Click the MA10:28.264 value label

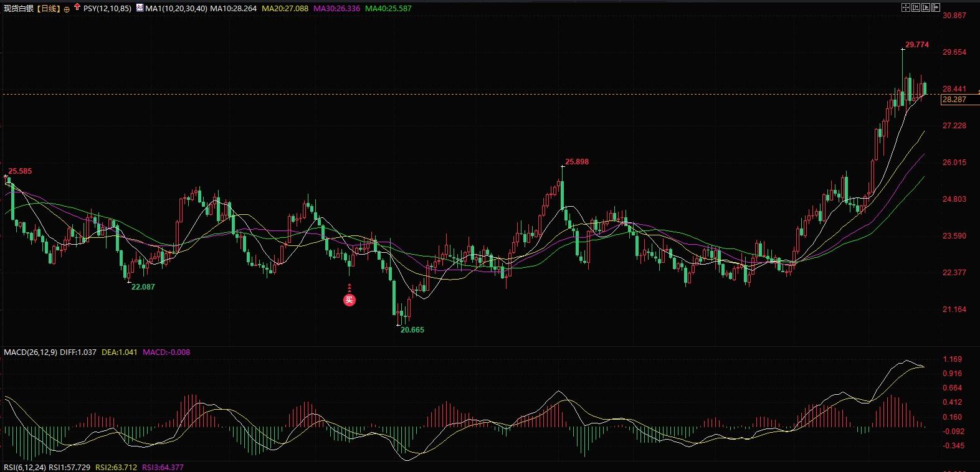234,9
